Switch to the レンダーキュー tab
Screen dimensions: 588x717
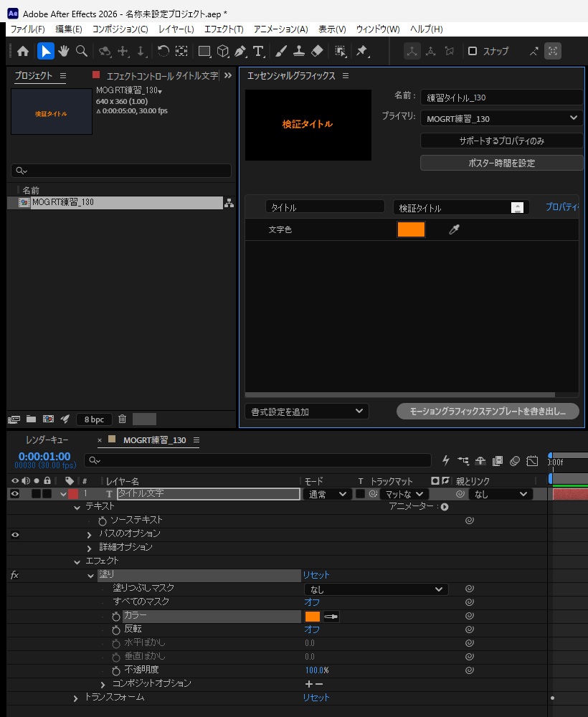coord(47,440)
